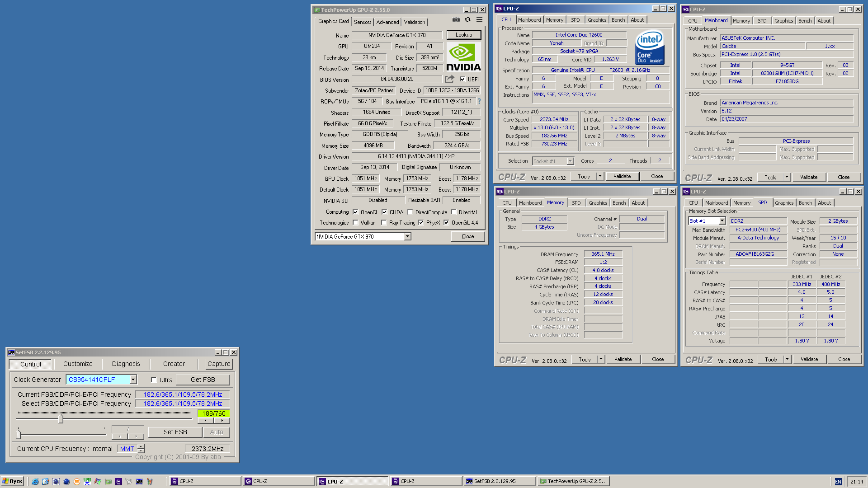The height and width of the screenshot is (488, 868).
Task: Click the BIOS export share icon in GPU-Z
Action: pos(449,79)
